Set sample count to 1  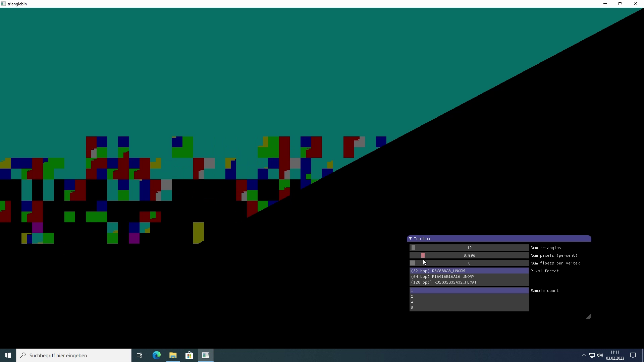[x=469, y=291]
